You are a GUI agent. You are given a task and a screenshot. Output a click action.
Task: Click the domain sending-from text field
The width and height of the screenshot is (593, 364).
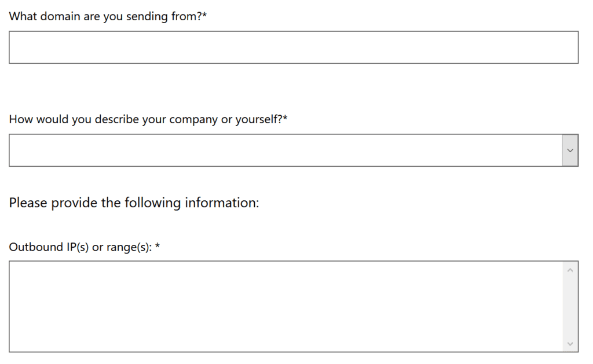coord(293,47)
